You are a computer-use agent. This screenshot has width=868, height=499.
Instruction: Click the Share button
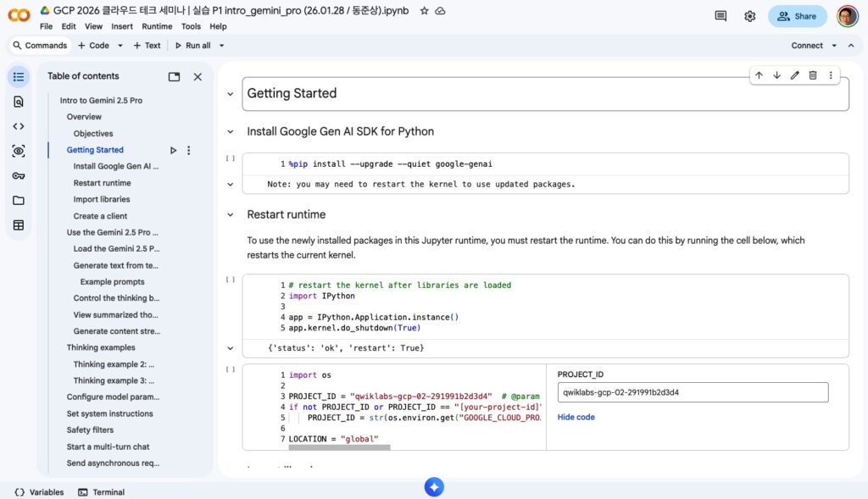pos(797,16)
